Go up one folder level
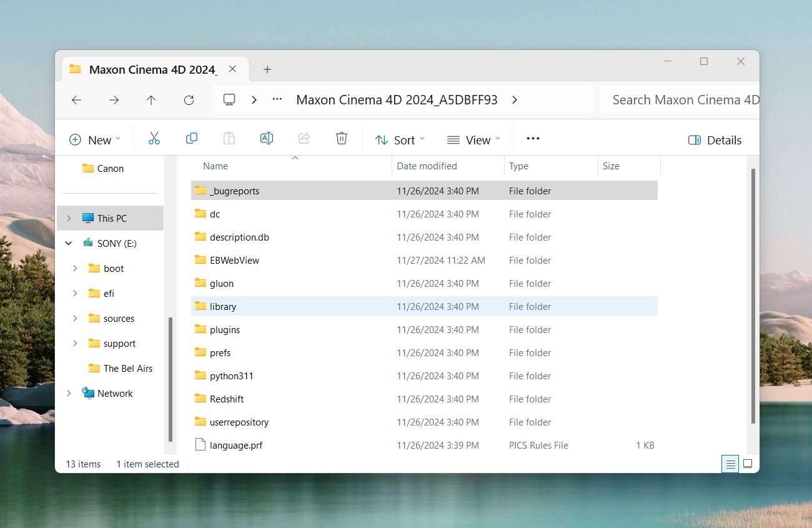Image resolution: width=812 pixels, height=528 pixels. click(x=151, y=100)
